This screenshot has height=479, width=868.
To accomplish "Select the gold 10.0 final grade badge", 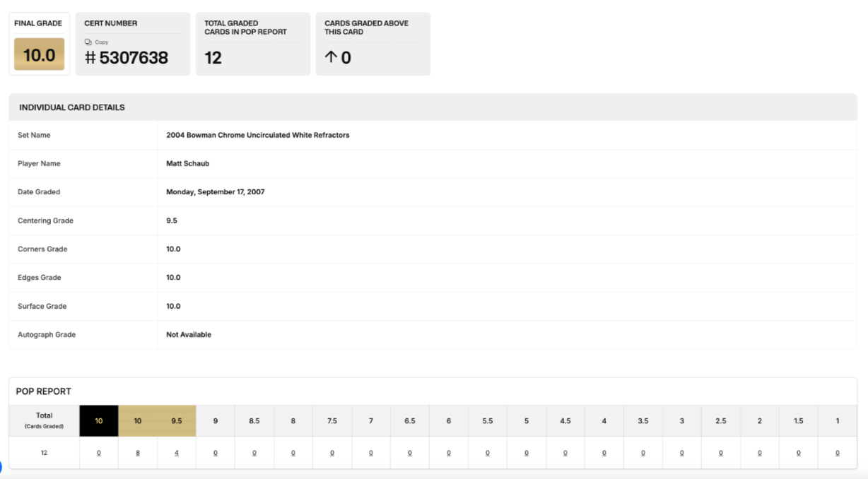I will [39, 54].
